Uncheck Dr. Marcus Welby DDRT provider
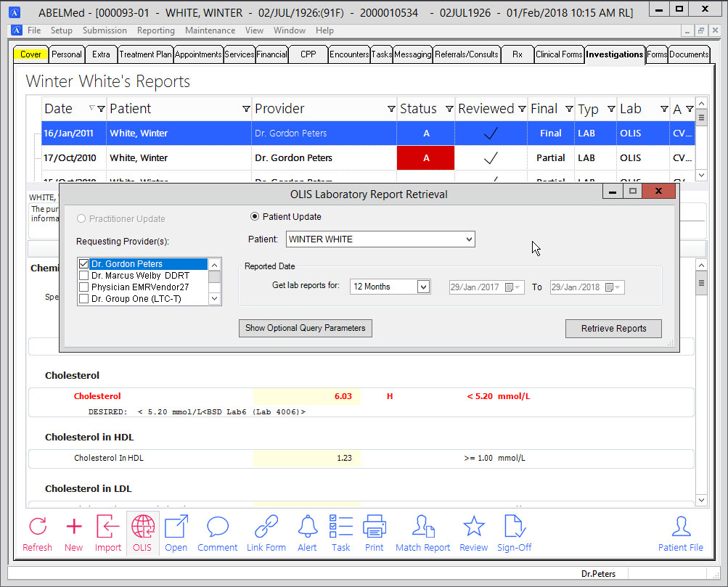The height and width of the screenshot is (587, 728). [84, 275]
